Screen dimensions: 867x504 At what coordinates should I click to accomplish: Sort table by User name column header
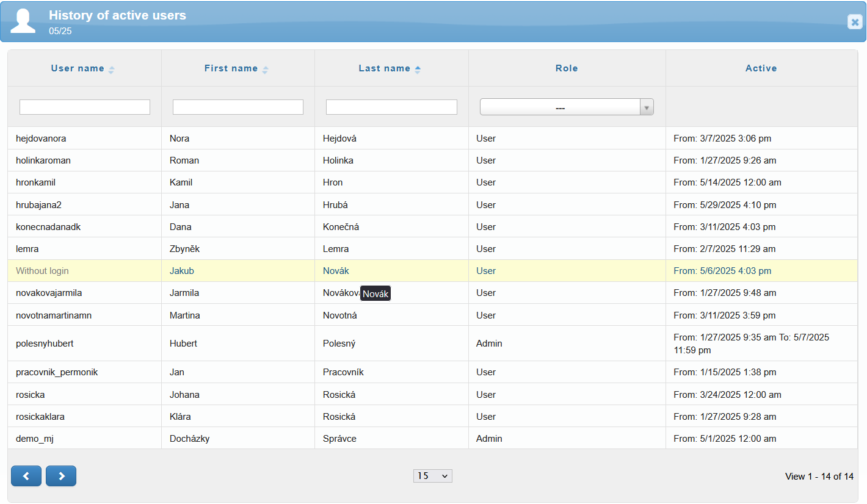(x=78, y=68)
